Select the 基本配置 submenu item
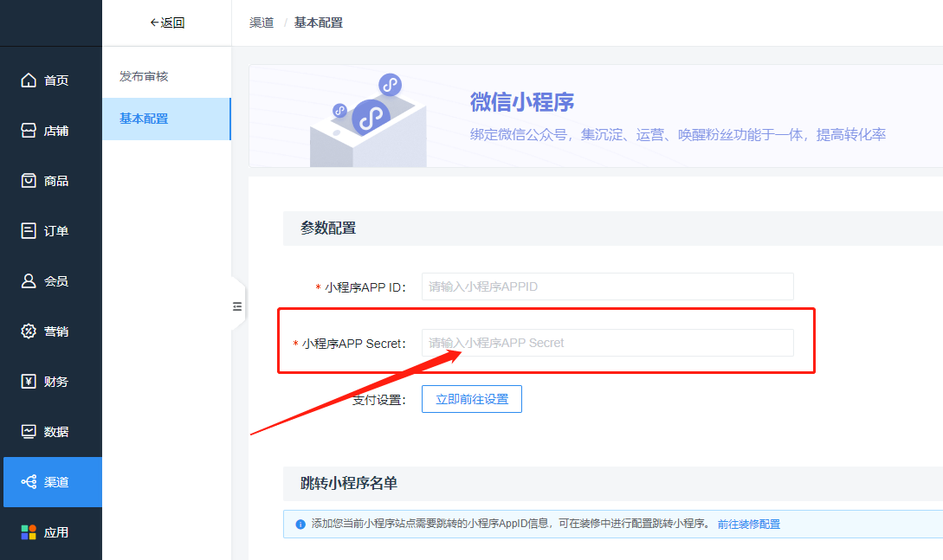The image size is (943, 560). coord(166,119)
